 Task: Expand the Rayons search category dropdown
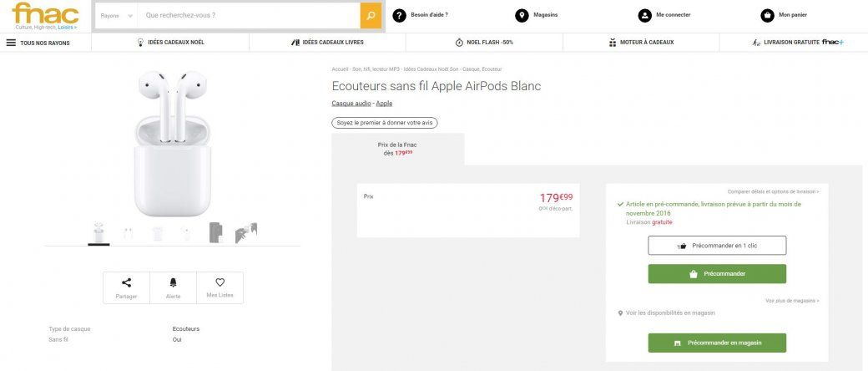114,15
